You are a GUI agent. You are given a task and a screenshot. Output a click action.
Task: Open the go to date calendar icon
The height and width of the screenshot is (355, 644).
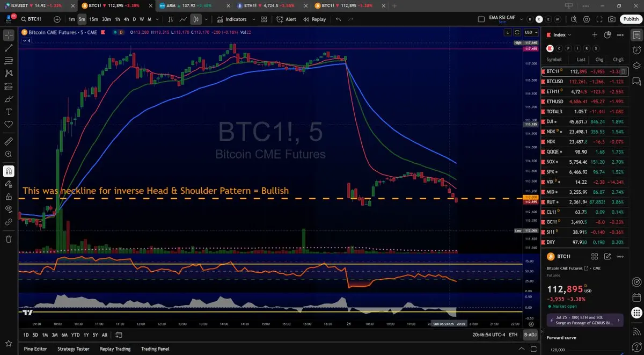pyautogui.click(x=119, y=335)
